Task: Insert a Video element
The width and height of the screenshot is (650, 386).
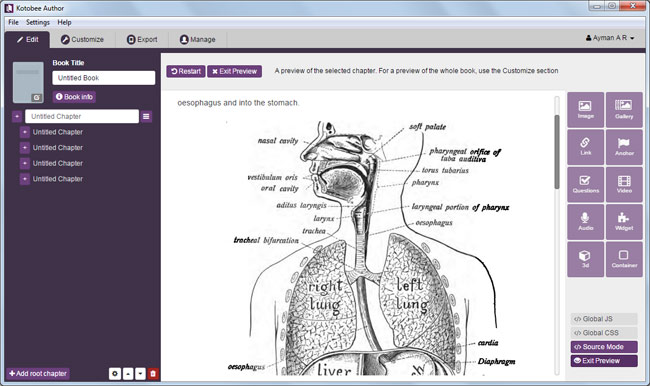Action: [x=624, y=185]
